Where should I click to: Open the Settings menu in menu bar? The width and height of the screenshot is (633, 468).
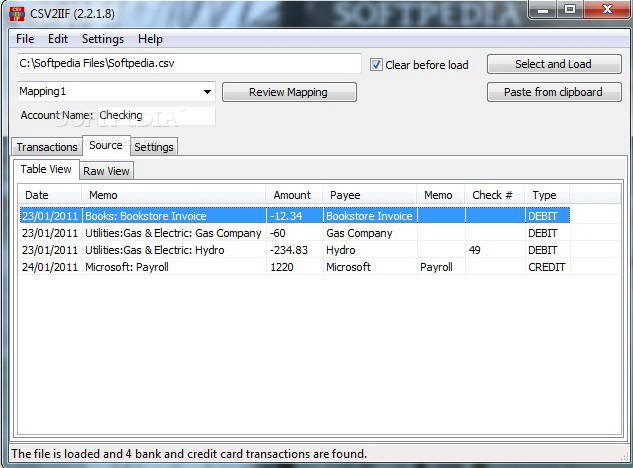coord(103,39)
